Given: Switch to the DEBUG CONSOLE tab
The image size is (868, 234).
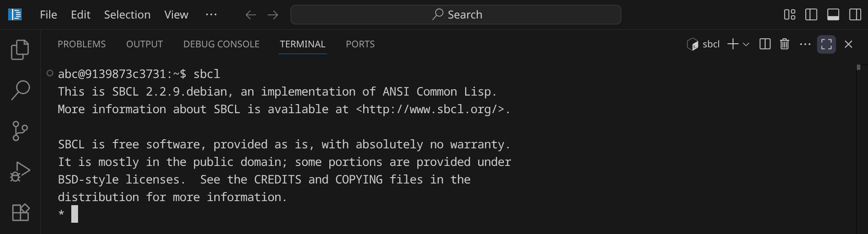Looking at the screenshot, I should [221, 44].
